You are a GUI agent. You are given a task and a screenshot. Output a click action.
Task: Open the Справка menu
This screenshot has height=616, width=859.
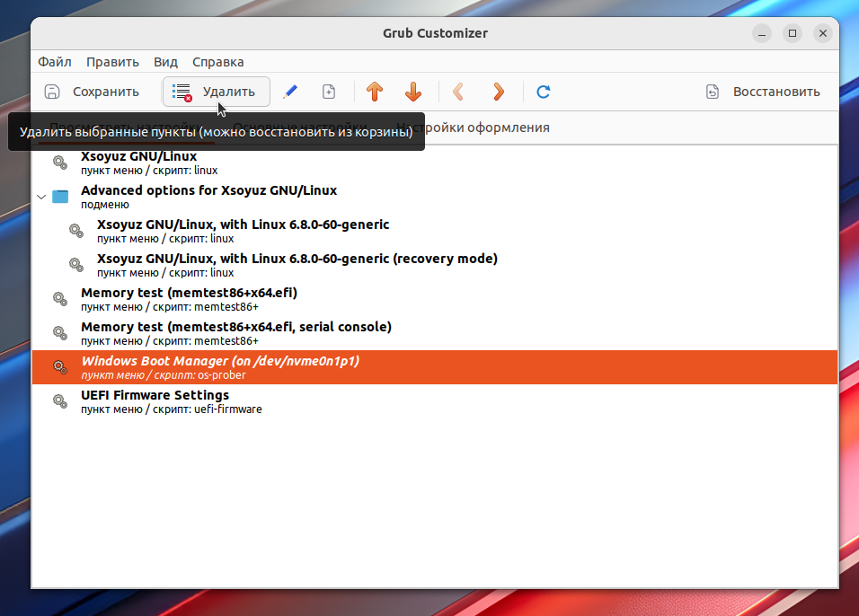217,62
